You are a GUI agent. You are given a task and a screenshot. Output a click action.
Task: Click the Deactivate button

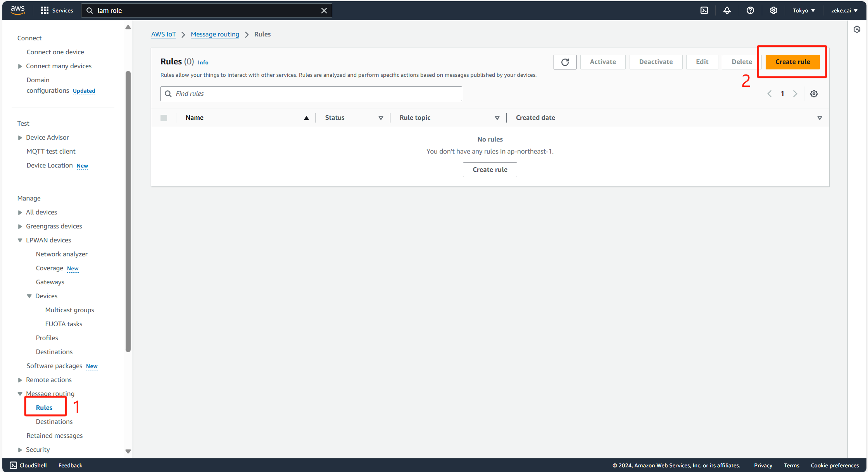656,62
